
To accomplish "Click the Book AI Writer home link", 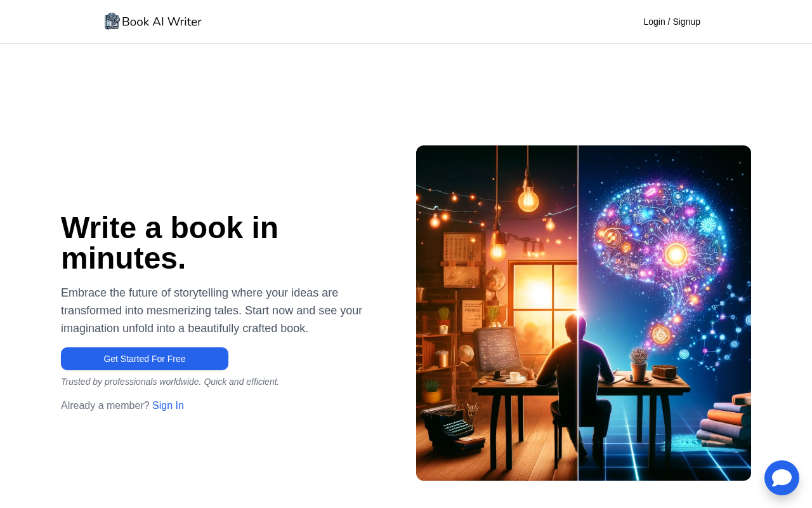I will [x=152, y=20].
